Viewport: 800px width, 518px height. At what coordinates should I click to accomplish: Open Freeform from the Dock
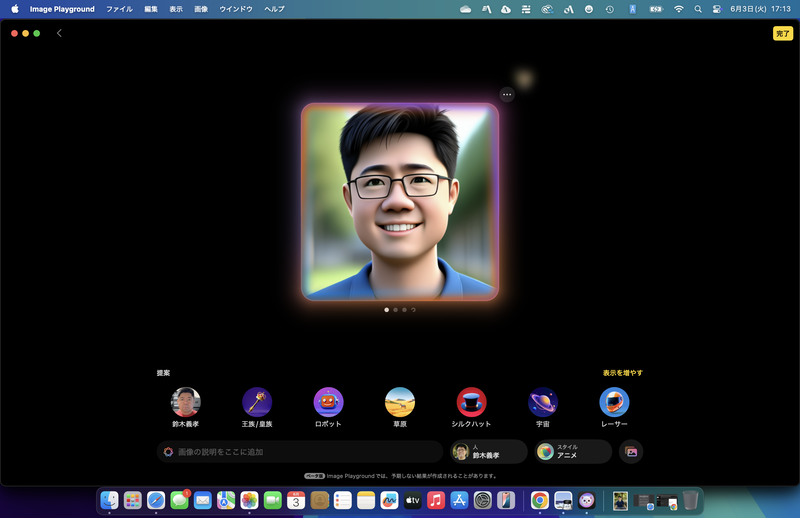point(389,501)
